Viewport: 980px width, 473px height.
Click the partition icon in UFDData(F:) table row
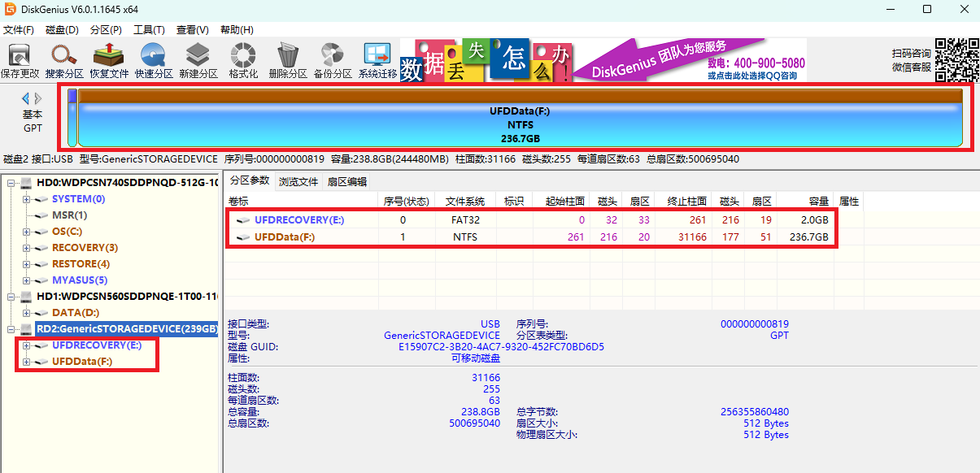point(242,237)
